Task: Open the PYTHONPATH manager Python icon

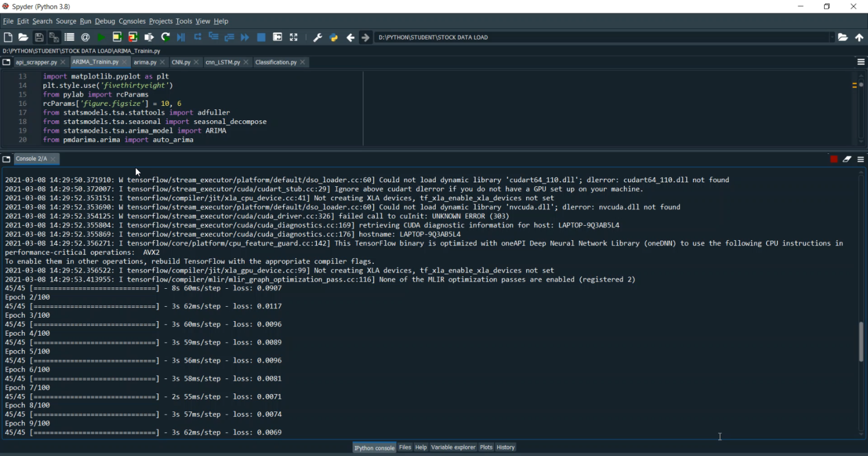Action: click(x=333, y=37)
